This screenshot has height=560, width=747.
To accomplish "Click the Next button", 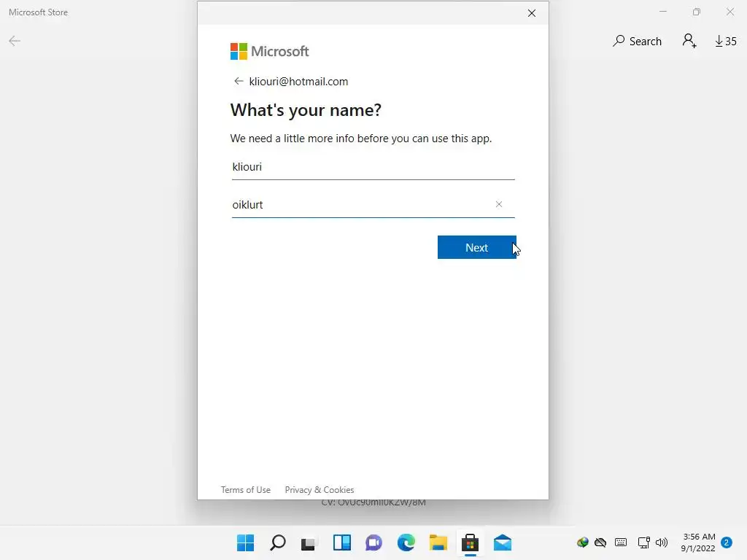I will [476, 247].
